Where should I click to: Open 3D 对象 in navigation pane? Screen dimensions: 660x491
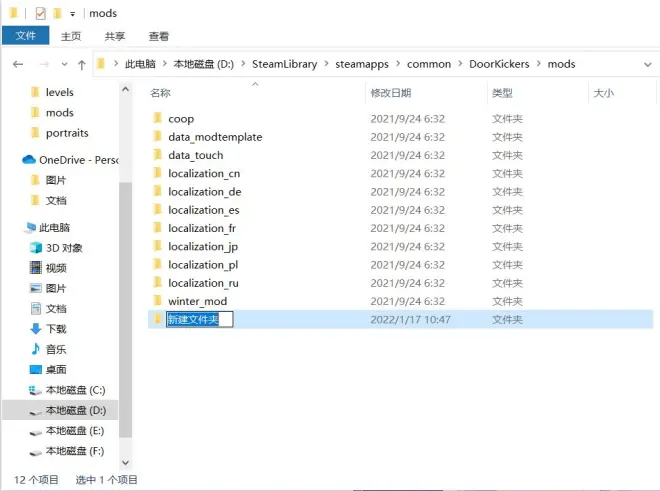click(x=64, y=248)
